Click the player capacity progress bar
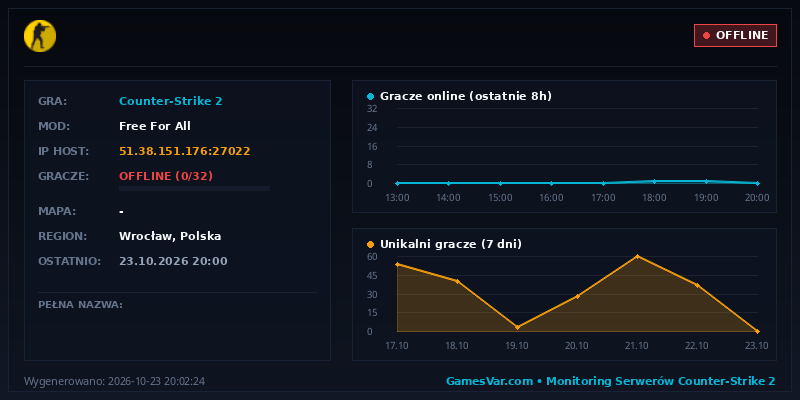Viewport: 800px width, 400px height. [194, 188]
